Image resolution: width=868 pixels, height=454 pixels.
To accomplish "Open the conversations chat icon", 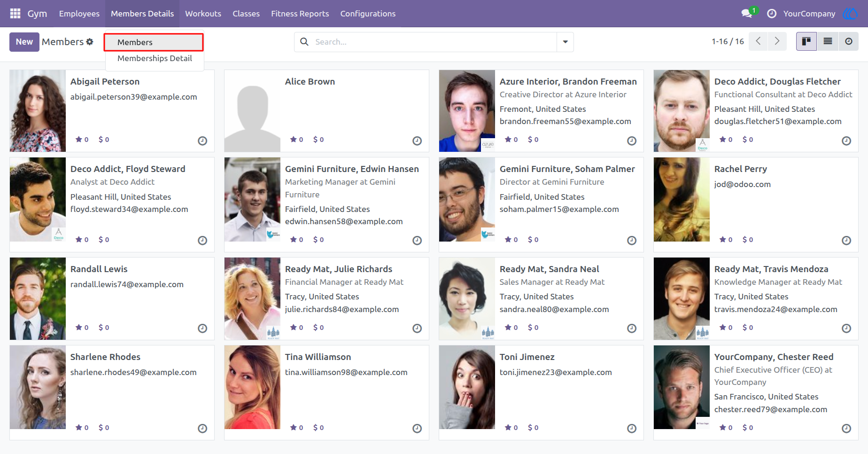I will (747, 14).
